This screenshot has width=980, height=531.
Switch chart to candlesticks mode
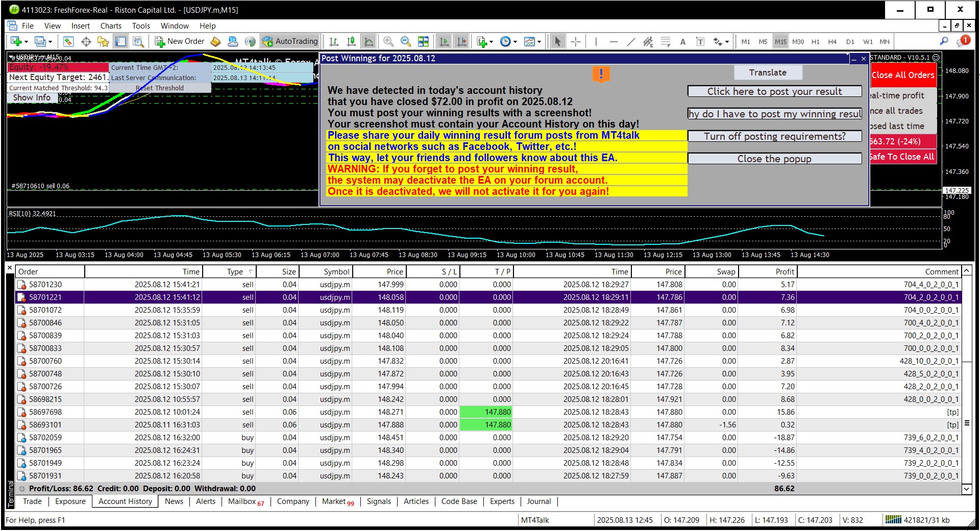pyautogui.click(x=351, y=42)
